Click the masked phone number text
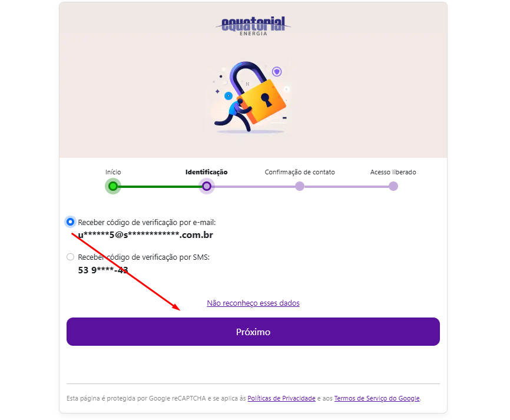 [x=103, y=270]
